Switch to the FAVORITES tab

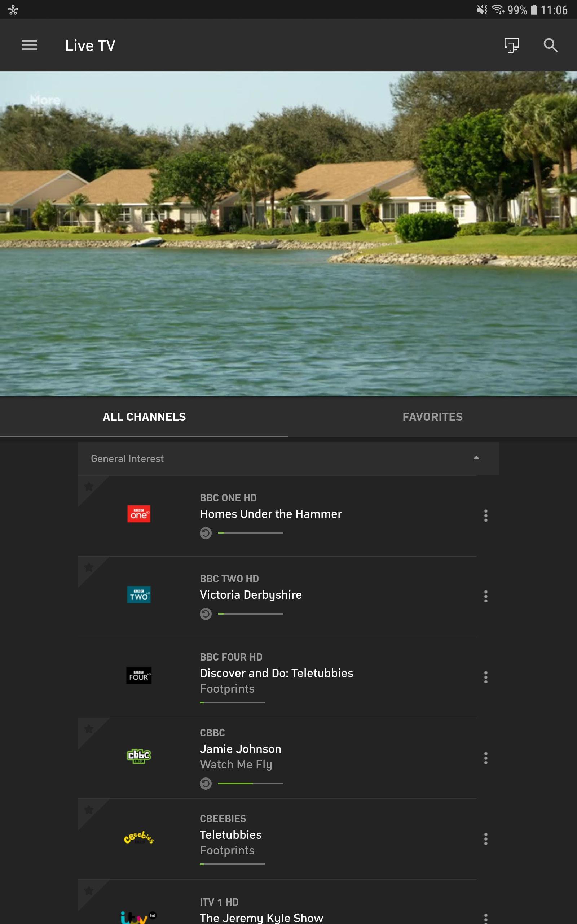[x=432, y=417]
